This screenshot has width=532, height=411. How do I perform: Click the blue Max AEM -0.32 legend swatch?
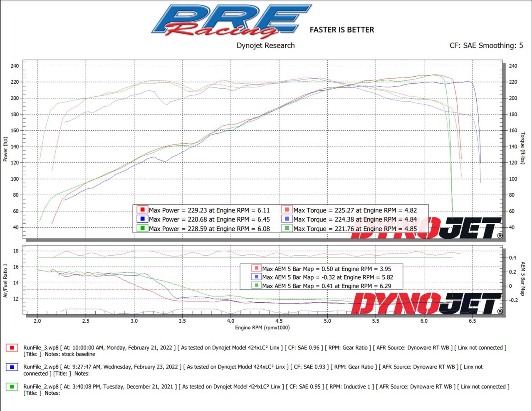pyautogui.click(x=256, y=277)
